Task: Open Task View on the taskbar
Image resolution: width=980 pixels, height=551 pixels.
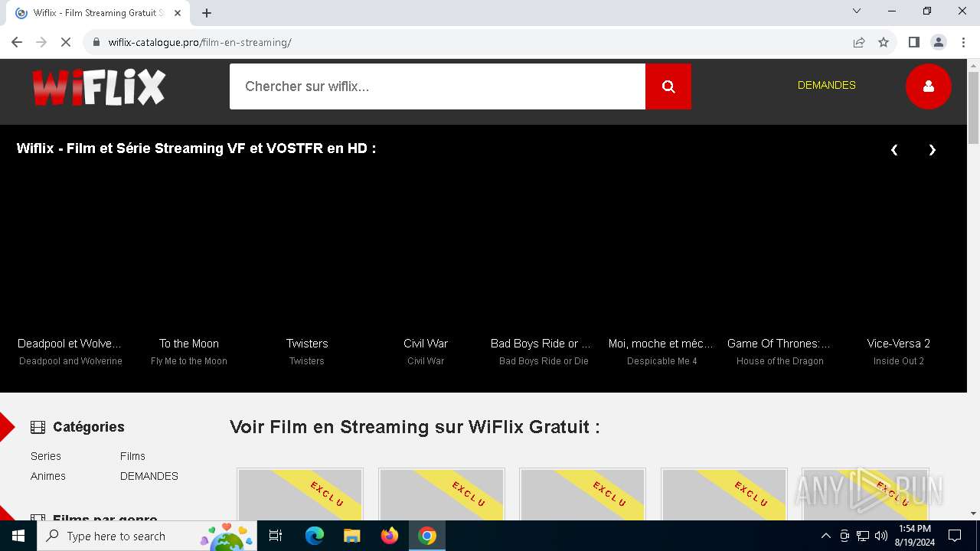Action: pyautogui.click(x=276, y=536)
